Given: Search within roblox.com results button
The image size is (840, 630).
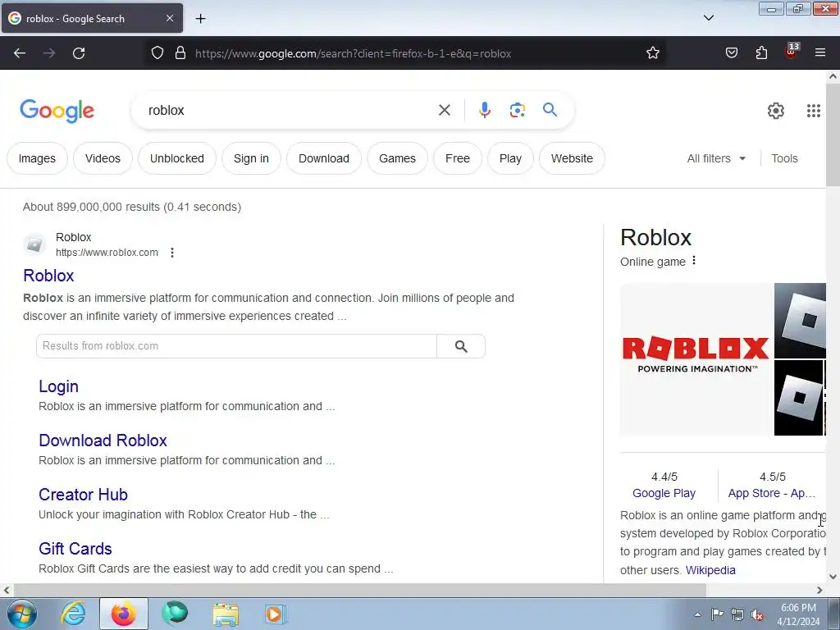Looking at the screenshot, I should pos(461,346).
